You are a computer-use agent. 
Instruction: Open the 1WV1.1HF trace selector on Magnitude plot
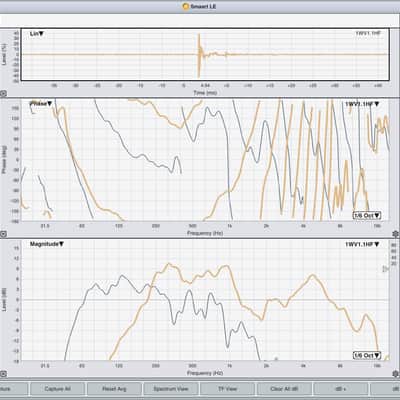click(x=362, y=244)
